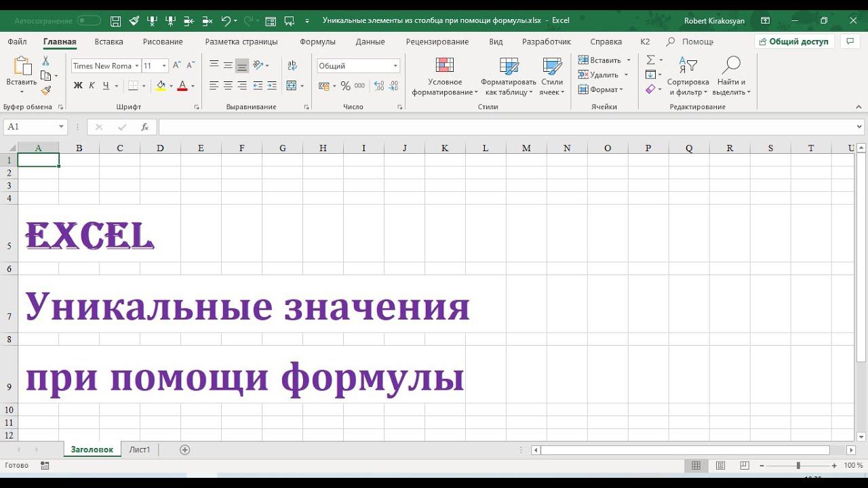The width and height of the screenshot is (868, 488).
Task: Increase the cell indent
Action: click(272, 86)
